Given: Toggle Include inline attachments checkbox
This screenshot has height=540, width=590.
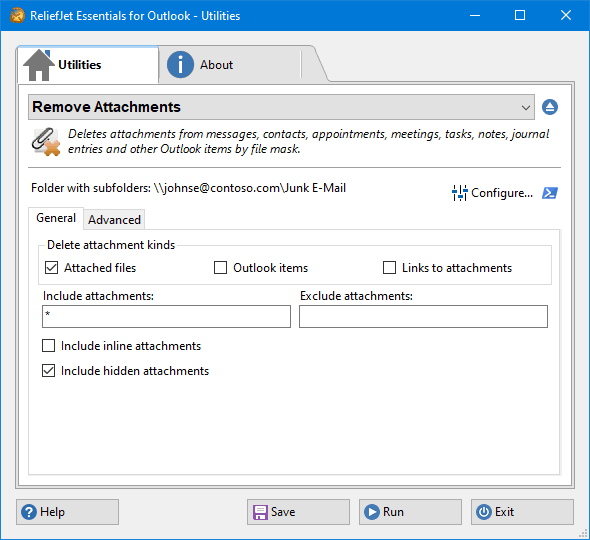Looking at the screenshot, I should point(49,345).
